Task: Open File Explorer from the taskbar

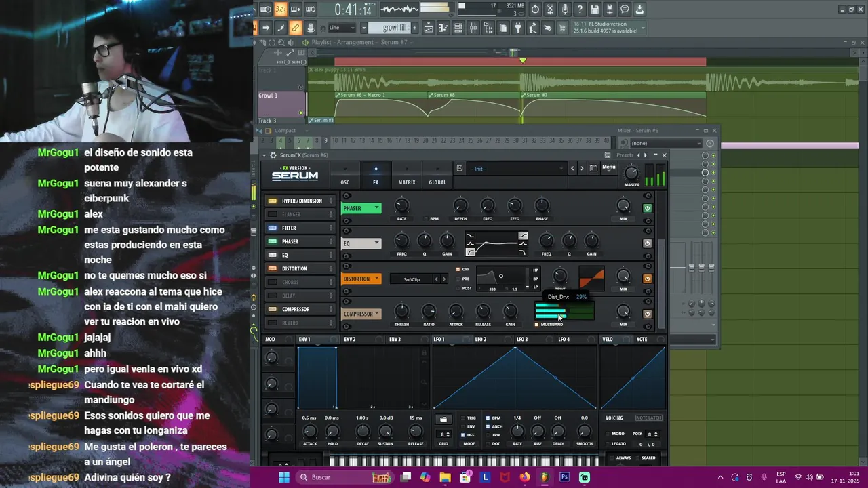Action: coord(446,477)
